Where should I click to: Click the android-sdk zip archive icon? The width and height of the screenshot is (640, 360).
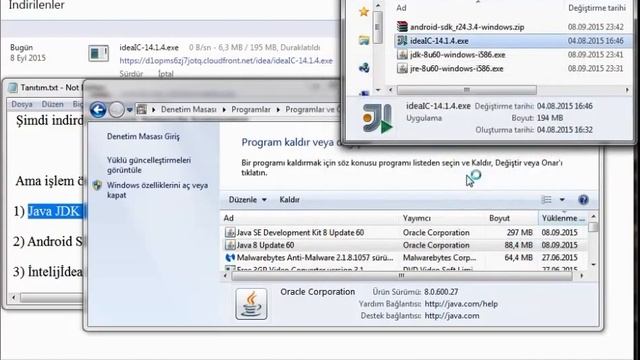[402, 27]
